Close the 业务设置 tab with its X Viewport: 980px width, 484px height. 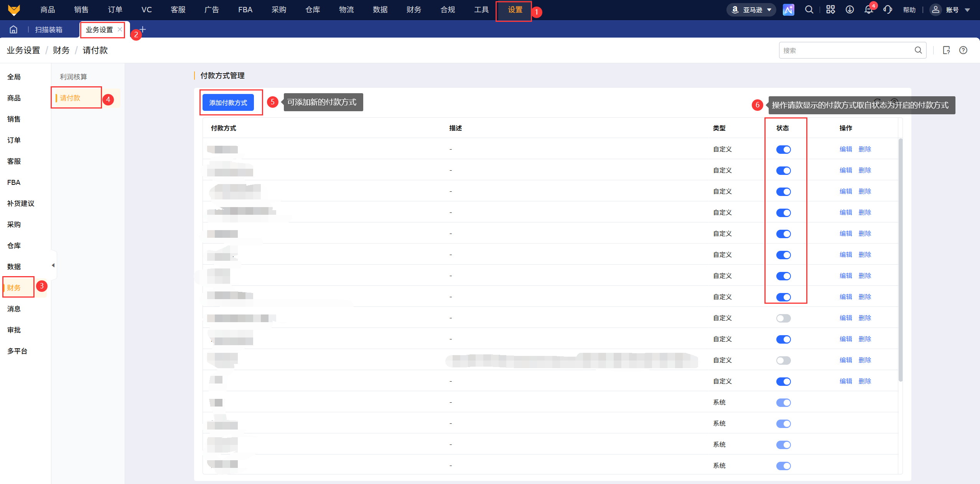click(x=120, y=29)
